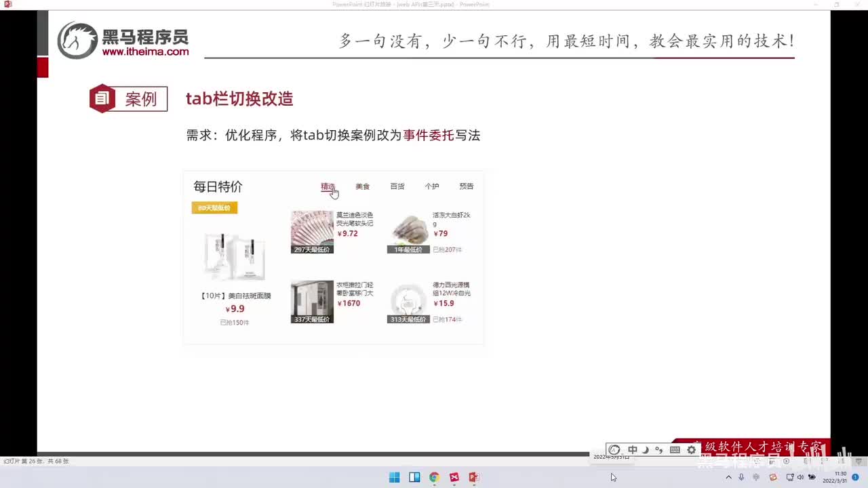This screenshot has height=488, width=868.
Task: Open network settings from the tray
Action: pos(790,477)
